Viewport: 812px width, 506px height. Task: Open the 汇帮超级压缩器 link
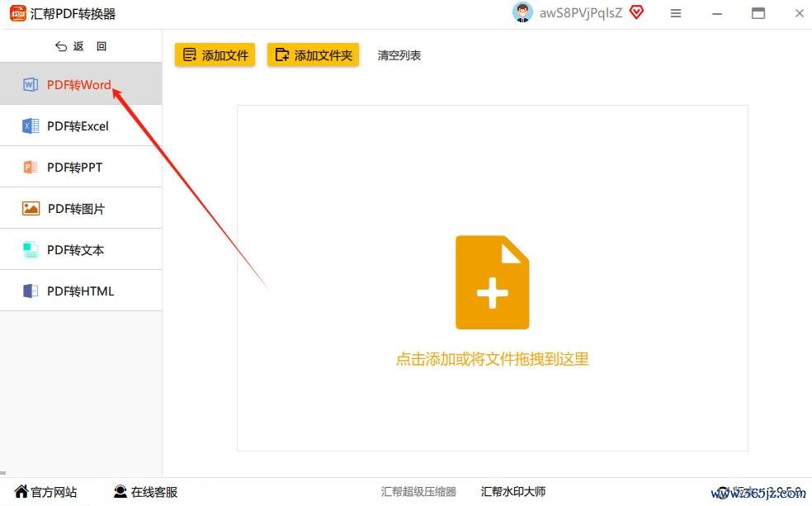[x=418, y=491]
